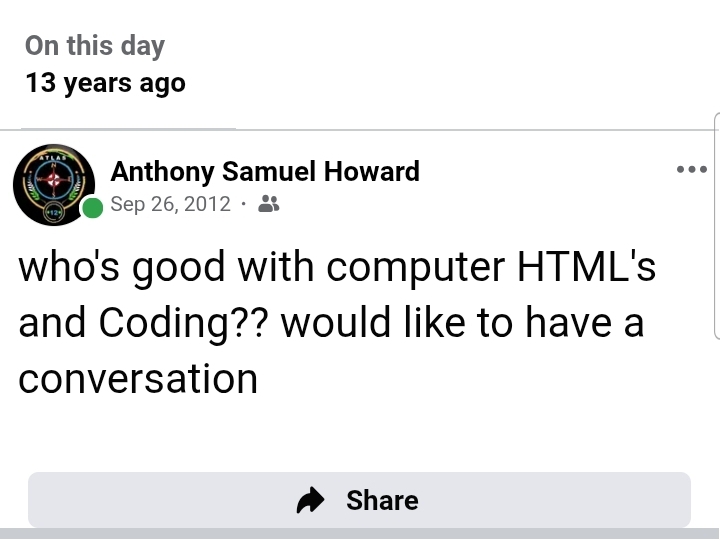Click the gray bar below Share
This screenshot has height=541, width=720.
point(360,534)
